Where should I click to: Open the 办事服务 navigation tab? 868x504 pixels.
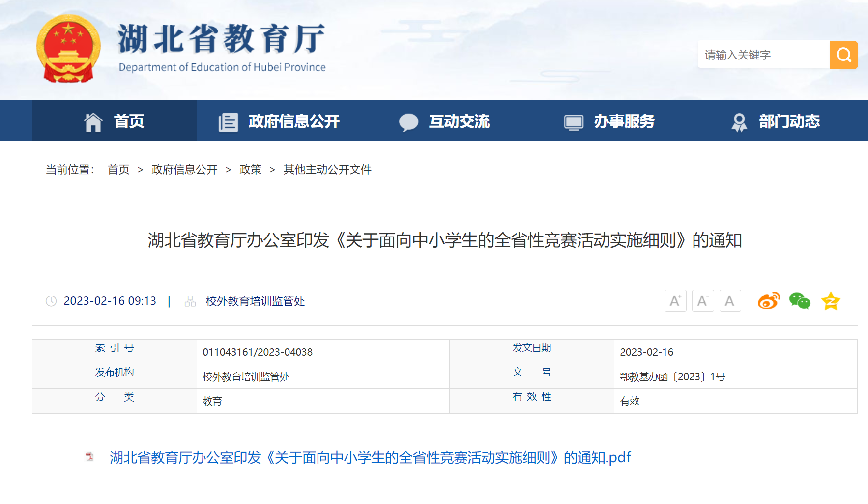pyautogui.click(x=609, y=120)
